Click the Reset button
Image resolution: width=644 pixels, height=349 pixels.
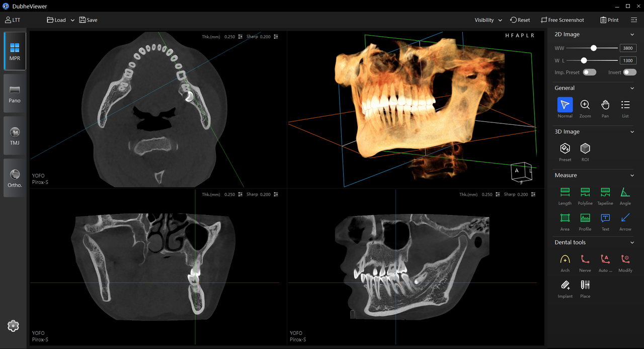pyautogui.click(x=520, y=20)
